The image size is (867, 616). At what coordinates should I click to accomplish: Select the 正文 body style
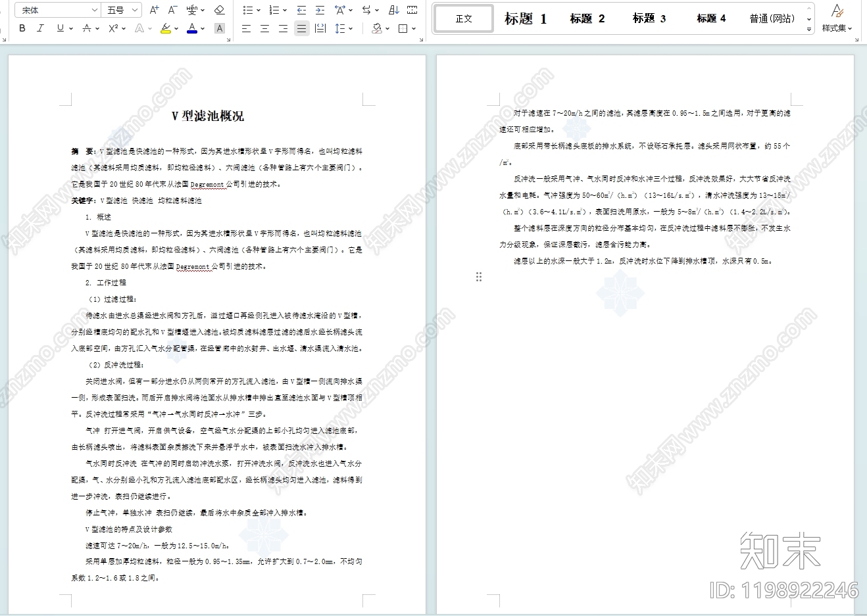click(464, 18)
